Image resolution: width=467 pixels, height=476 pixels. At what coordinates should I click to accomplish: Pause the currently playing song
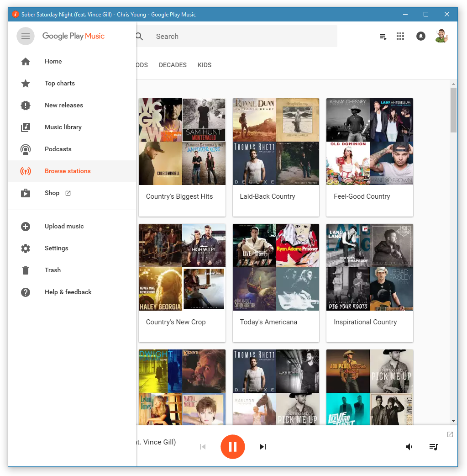point(233,447)
